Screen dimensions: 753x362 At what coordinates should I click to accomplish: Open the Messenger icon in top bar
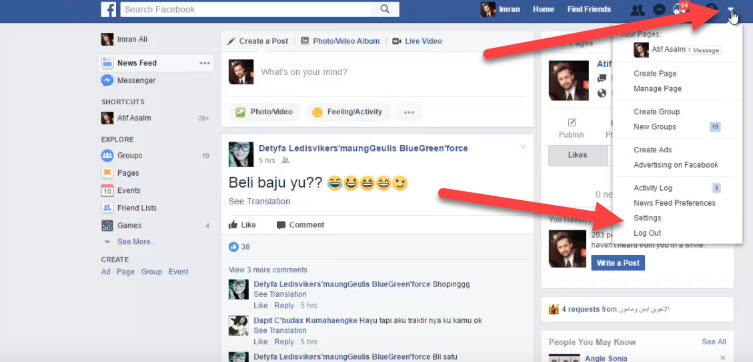tap(659, 10)
